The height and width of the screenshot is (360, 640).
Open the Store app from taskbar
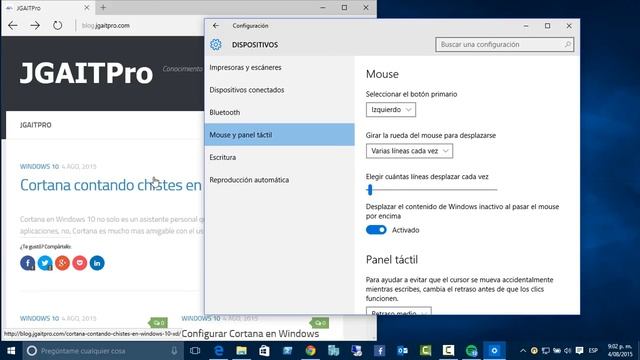(264, 351)
